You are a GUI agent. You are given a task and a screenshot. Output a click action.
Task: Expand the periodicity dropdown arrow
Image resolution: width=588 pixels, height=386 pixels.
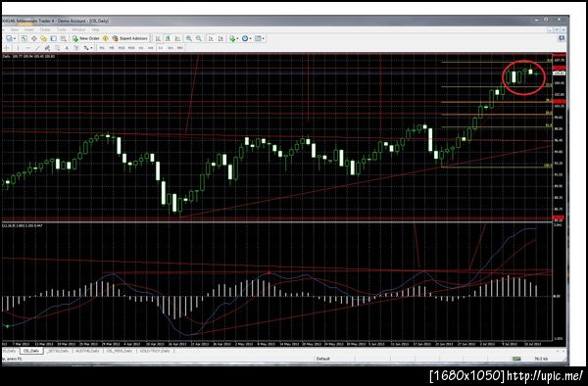point(250,38)
